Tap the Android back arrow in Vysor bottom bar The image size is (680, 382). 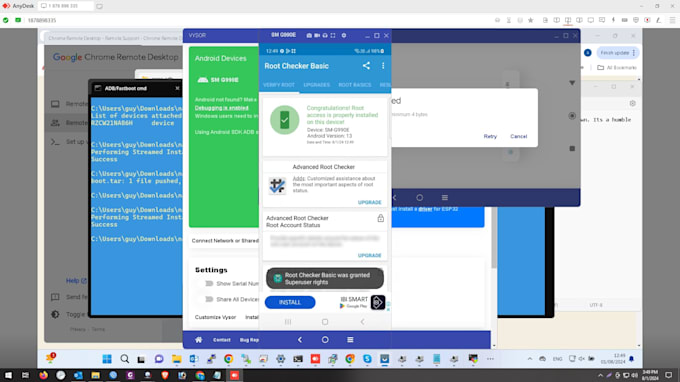click(300, 340)
